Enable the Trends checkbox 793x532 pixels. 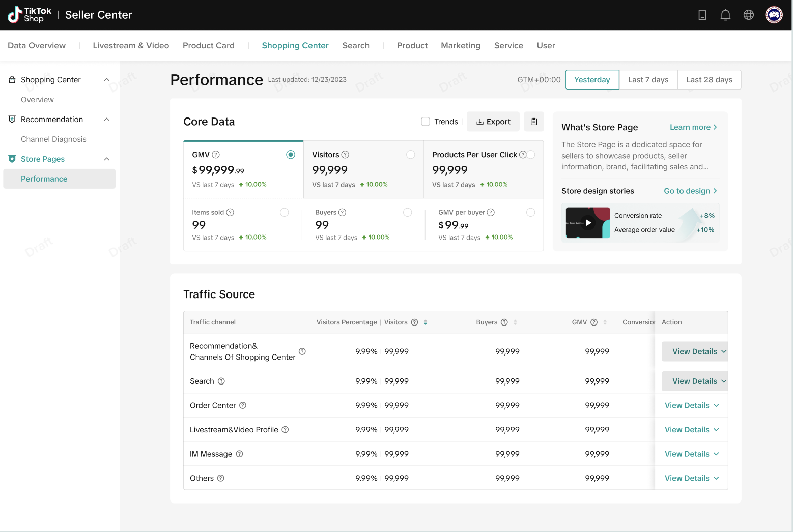[x=426, y=122]
